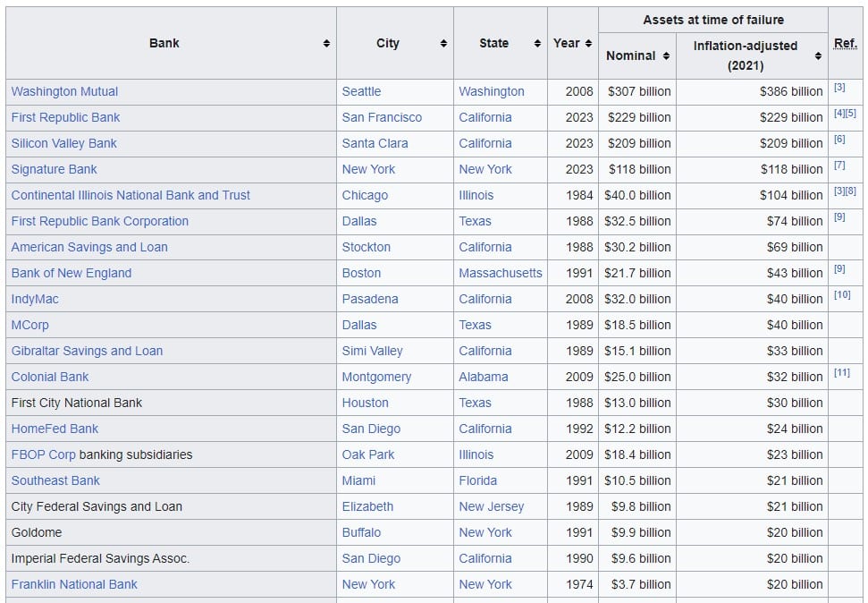Select the City Federal Savings and Loan text

click(x=97, y=506)
